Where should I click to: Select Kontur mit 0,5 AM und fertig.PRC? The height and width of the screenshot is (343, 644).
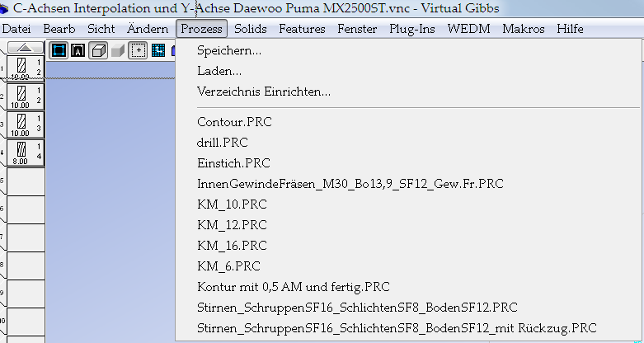point(294,287)
